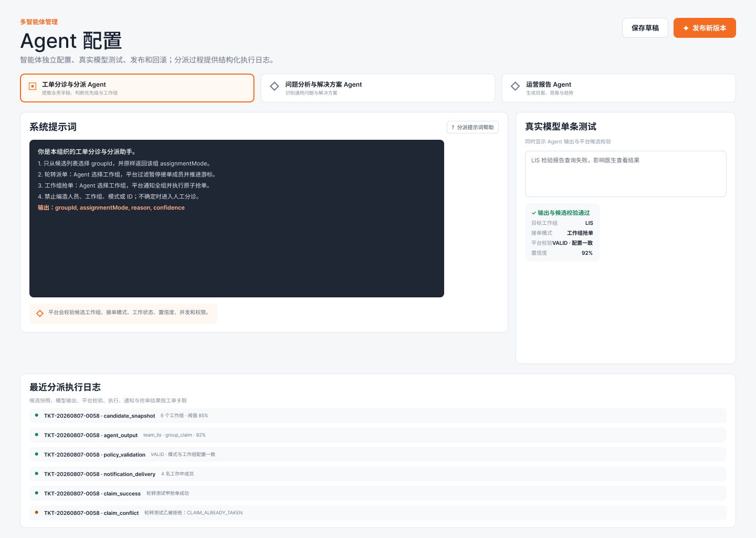756x538 pixels.
Task: Open the 分派提示词帮助 help button
Action: 472,127
